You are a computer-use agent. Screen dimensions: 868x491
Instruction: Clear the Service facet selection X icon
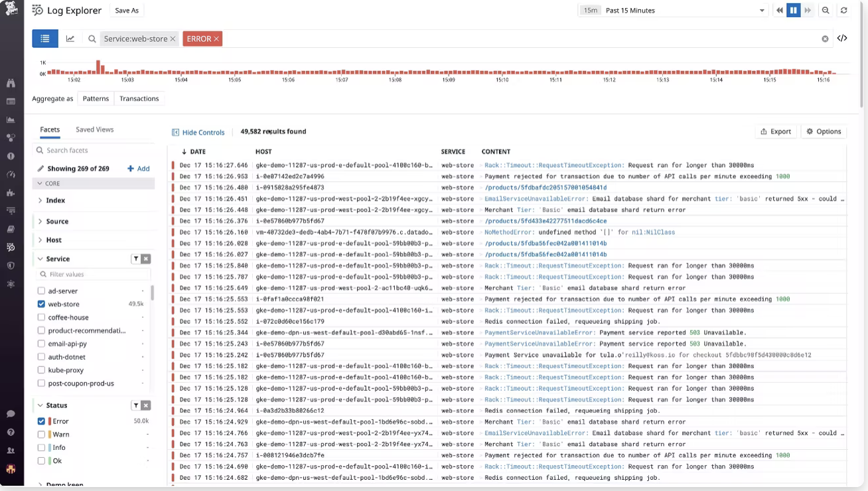coord(146,259)
